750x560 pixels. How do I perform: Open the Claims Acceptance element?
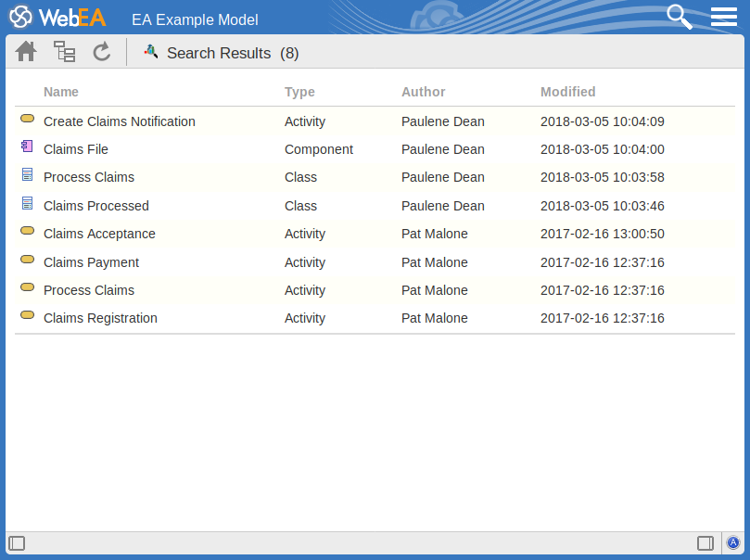[x=99, y=234]
